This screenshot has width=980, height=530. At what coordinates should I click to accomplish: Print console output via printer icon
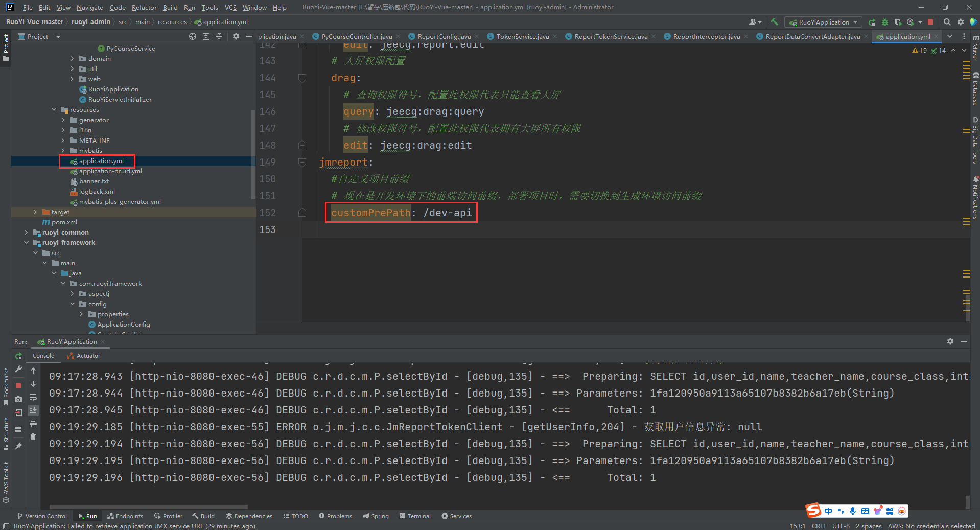coord(33,424)
